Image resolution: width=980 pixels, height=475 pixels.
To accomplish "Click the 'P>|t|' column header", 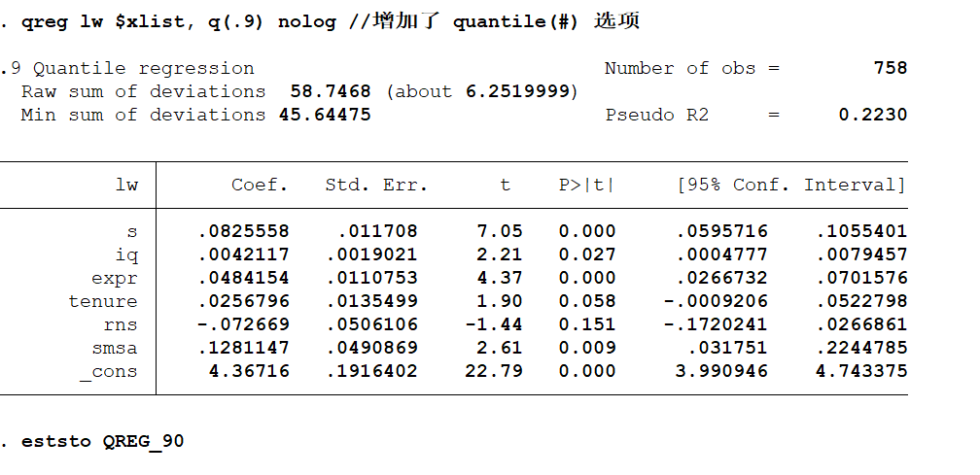I will (587, 185).
